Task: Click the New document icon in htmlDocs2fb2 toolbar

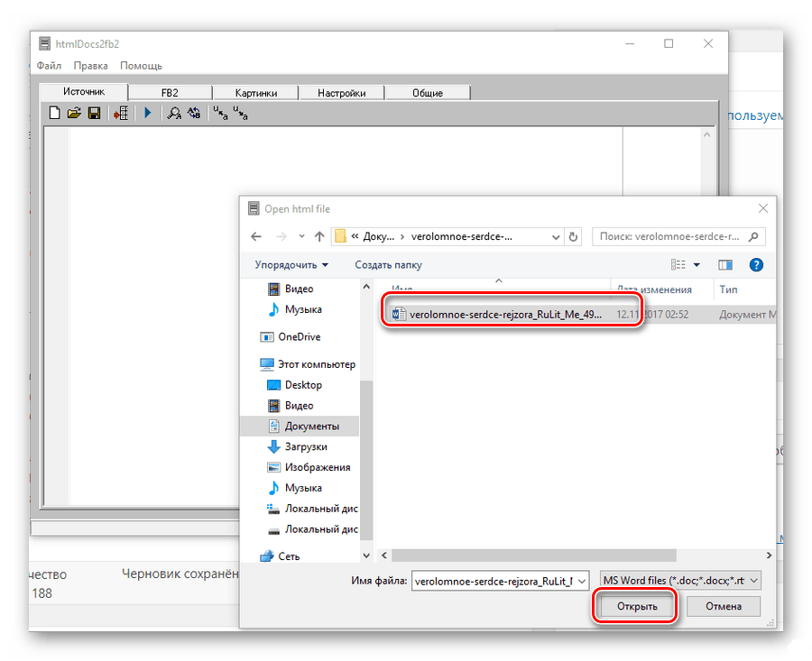Action: [x=54, y=113]
